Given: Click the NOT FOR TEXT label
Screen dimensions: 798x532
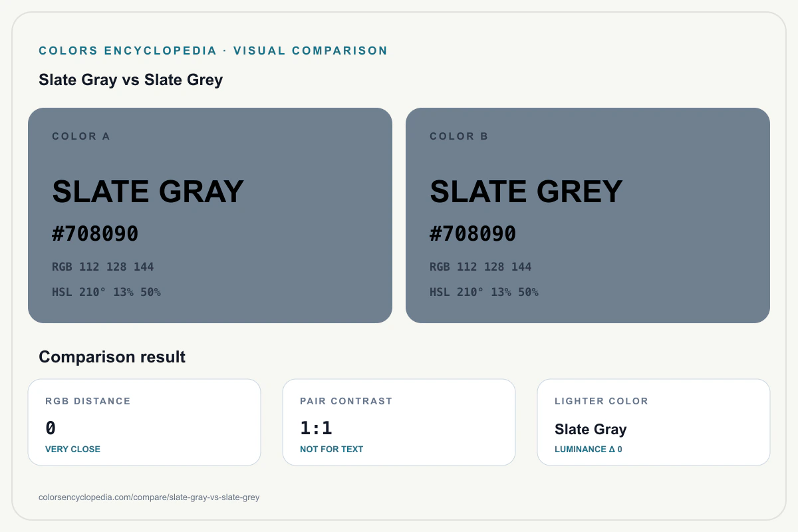Looking at the screenshot, I should click(x=332, y=449).
